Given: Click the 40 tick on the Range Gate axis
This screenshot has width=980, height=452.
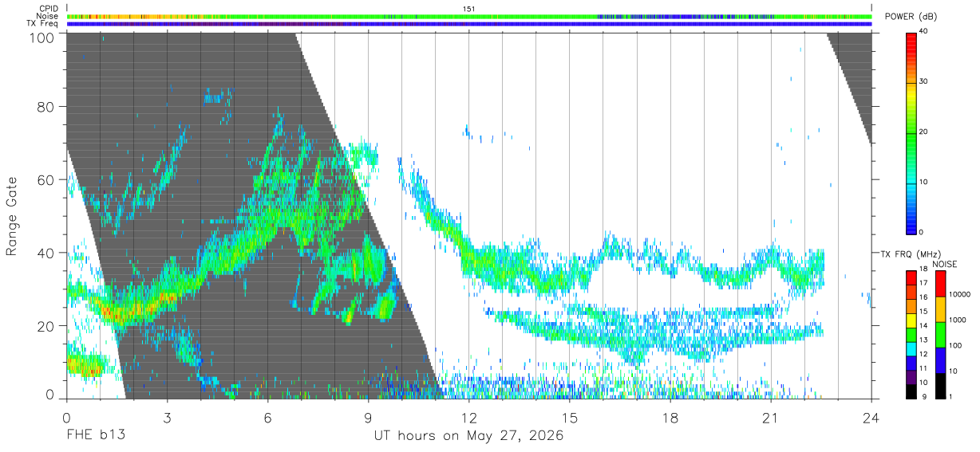Looking at the screenshot, I should pyautogui.click(x=46, y=253).
